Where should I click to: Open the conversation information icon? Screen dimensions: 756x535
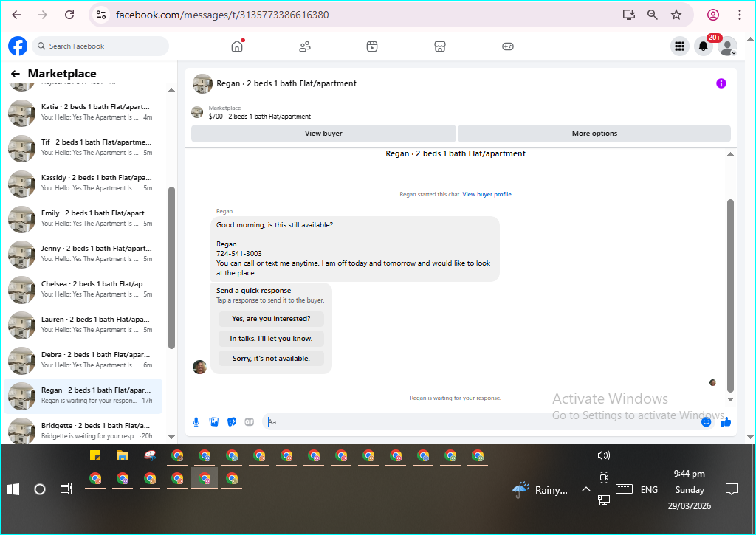pyautogui.click(x=721, y=83)
